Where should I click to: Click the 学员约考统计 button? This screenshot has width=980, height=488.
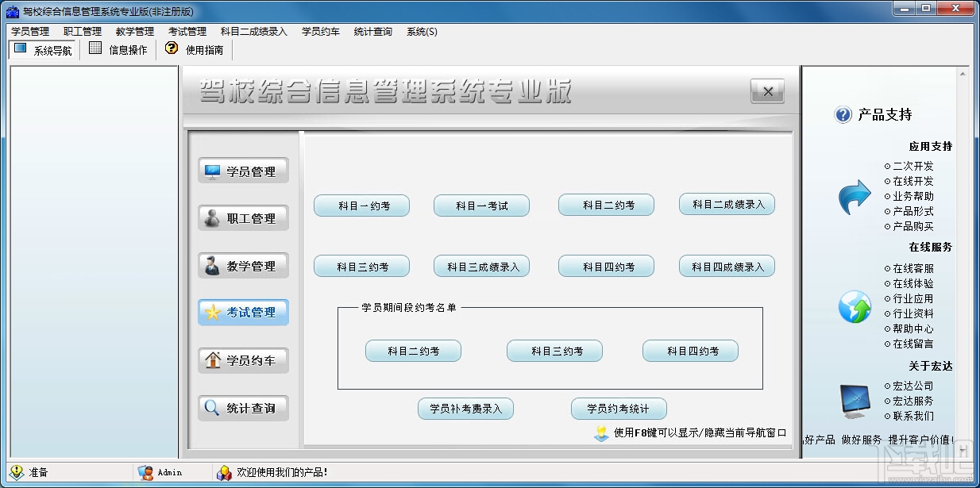pos(619,409)
